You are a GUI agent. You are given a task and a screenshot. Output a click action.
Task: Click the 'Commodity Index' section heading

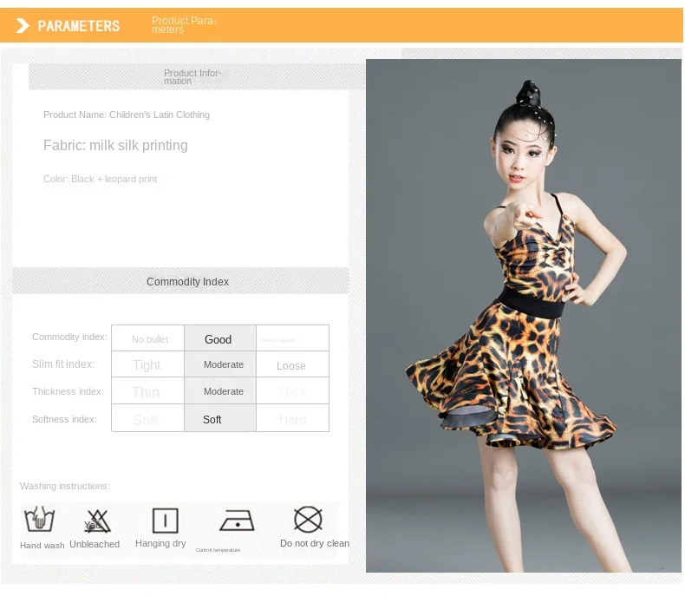(x=187, y=282)
